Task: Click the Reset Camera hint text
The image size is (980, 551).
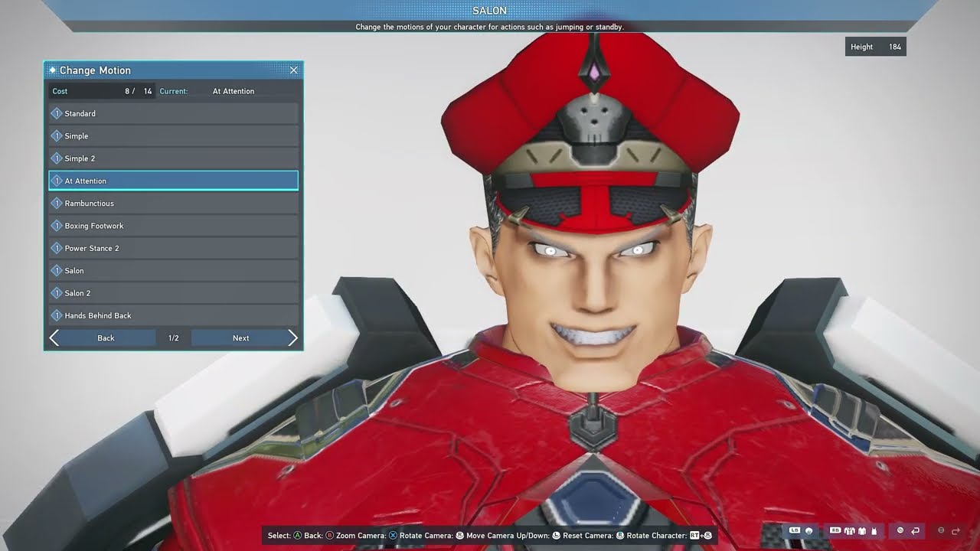Action: click(x=587, y=536)
